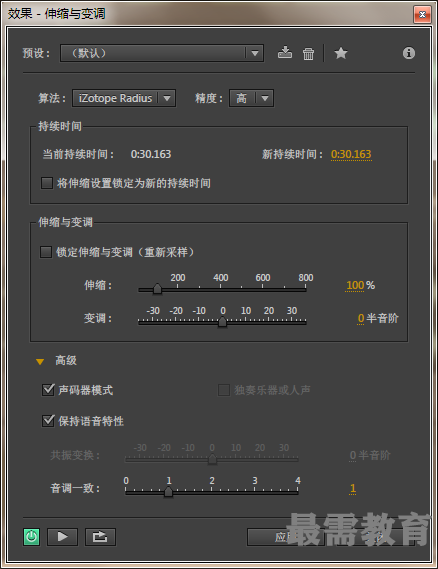Edit the 伸缩 percentage value 100
Viewport: 438px width, 569px height.
click(x=355, y=285)
